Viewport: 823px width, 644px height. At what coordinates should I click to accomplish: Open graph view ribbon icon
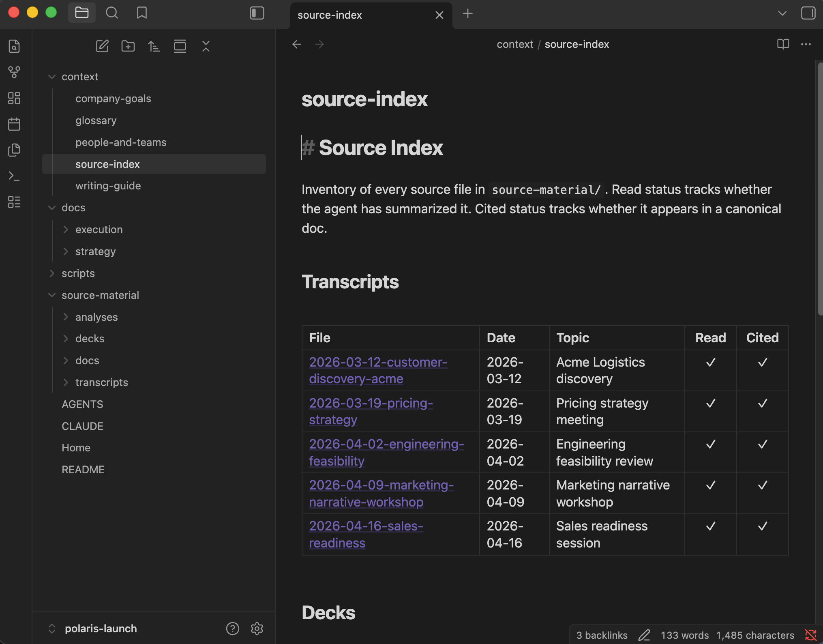pyautogui.click(x=14, y=72)
